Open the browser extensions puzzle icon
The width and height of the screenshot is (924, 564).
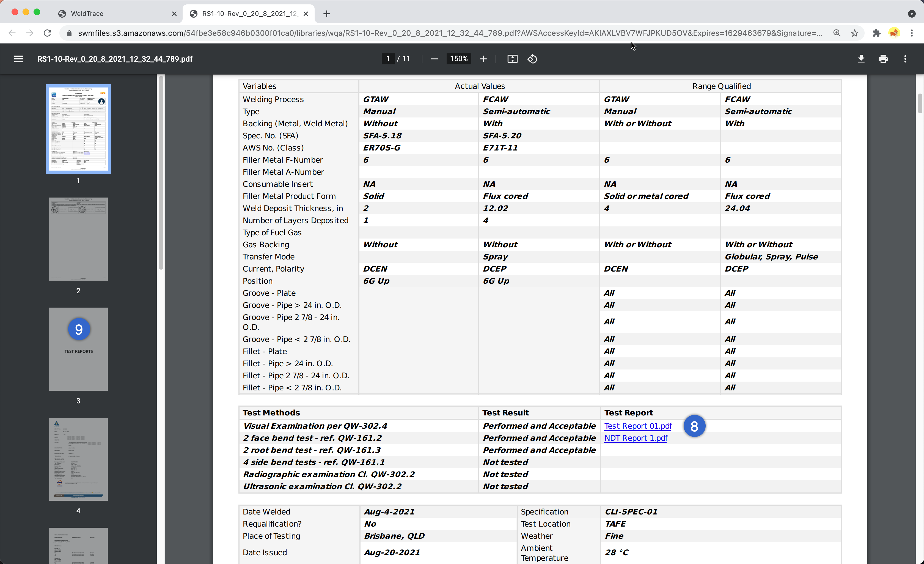click(x=876, y=33)
